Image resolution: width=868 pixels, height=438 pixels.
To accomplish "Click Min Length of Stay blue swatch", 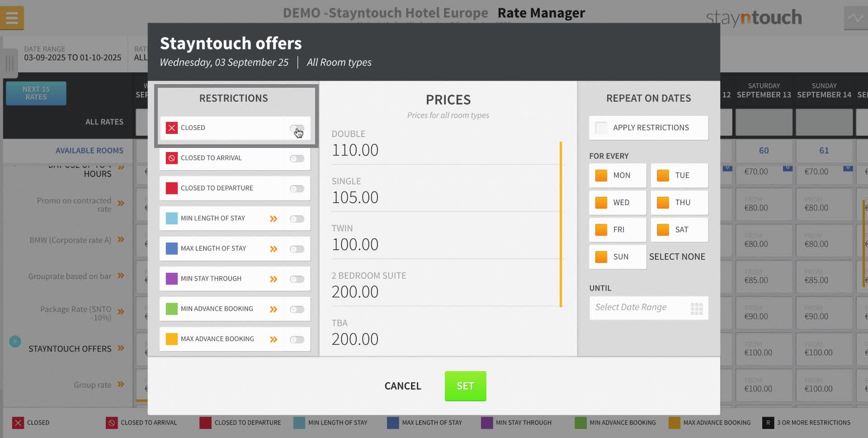I will [172, 219].
